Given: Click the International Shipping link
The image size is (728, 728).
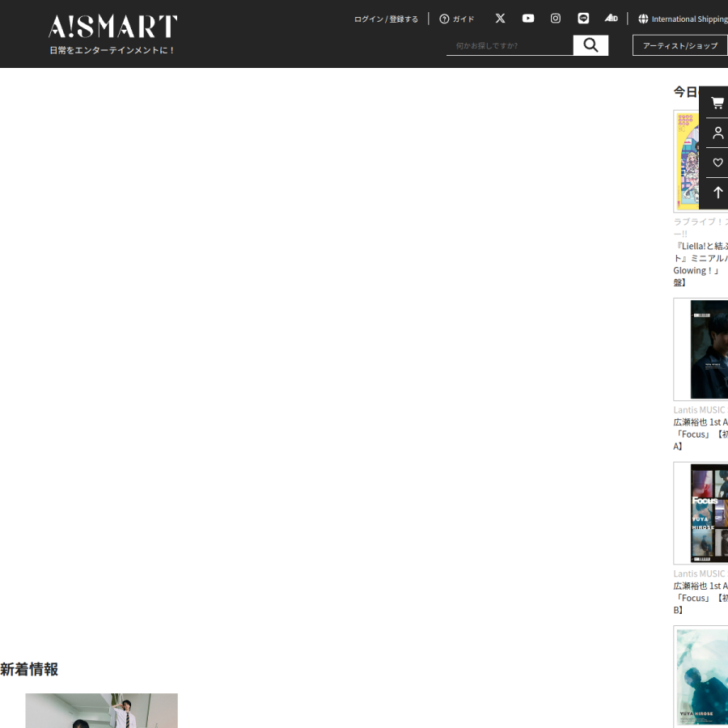Looking at the screenshot, I should tap(689, 19).
